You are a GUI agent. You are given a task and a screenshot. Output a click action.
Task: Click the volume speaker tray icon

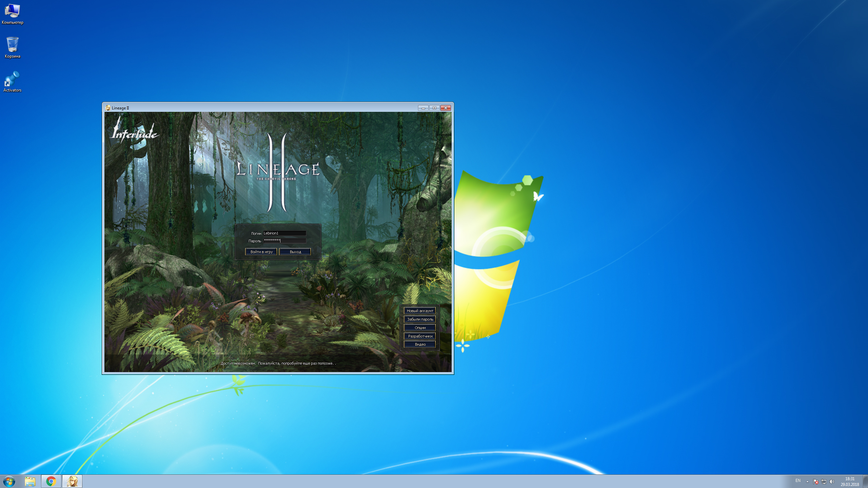[832, 482]
